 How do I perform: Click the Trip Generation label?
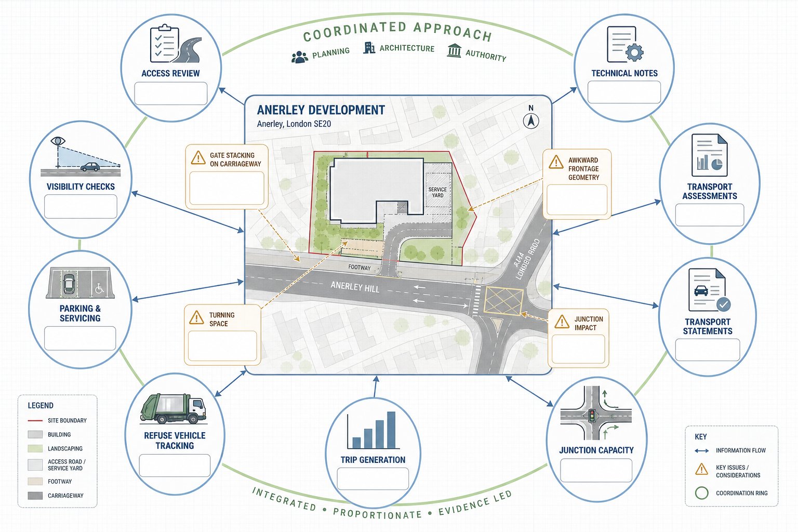tap(373, 460)
